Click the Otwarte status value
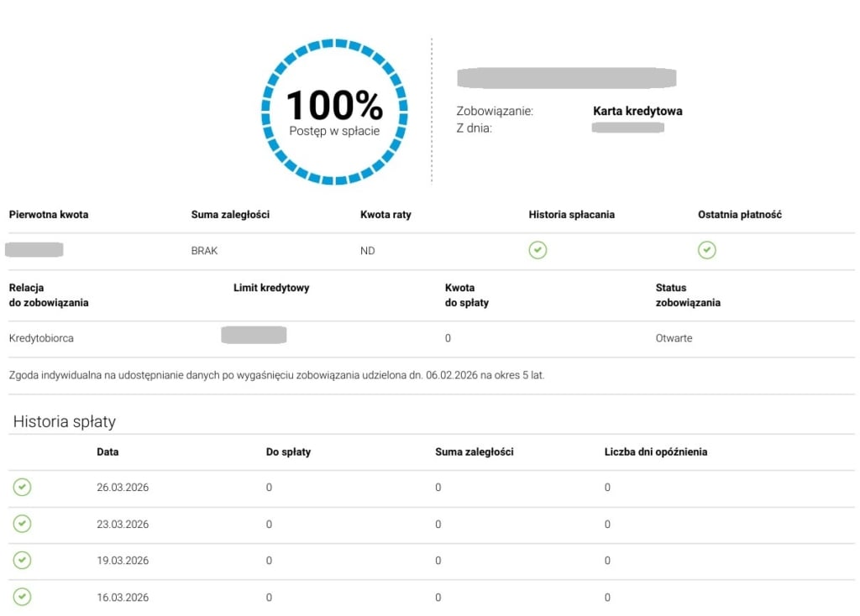This screenshot has height=616, width=860. [x=673, y=338]
